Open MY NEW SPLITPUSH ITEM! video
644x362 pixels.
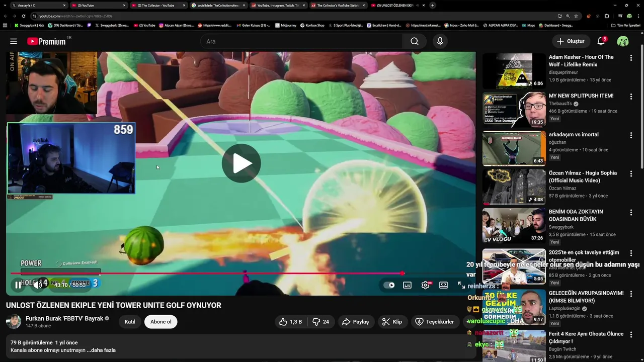click(581, 96)
